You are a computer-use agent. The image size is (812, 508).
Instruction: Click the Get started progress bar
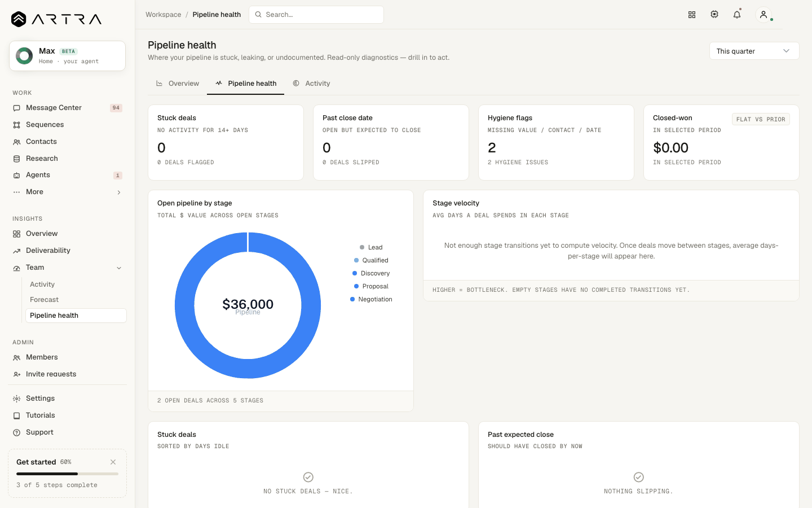[67, 474]
